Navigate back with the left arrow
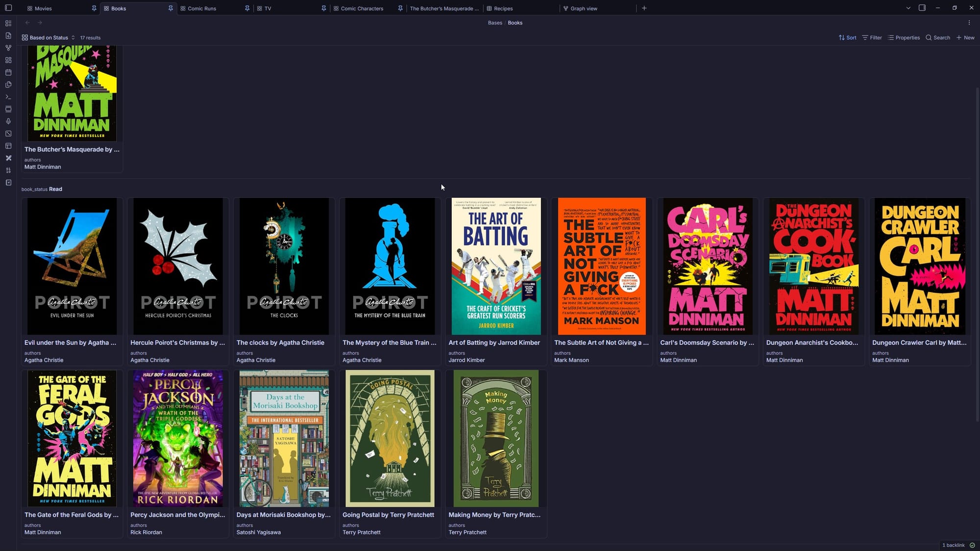980x551 pixels. coord(27,23)
